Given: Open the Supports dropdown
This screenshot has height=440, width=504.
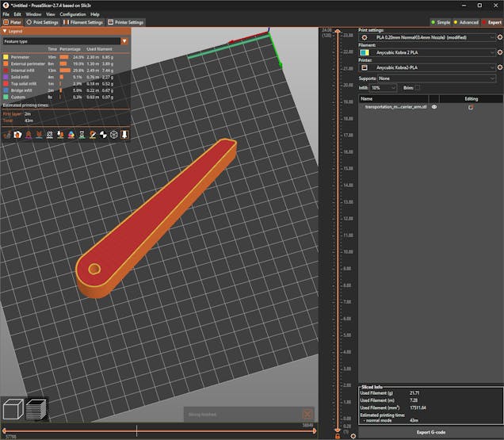Looking at the screenshot, I should pos(436,78).
